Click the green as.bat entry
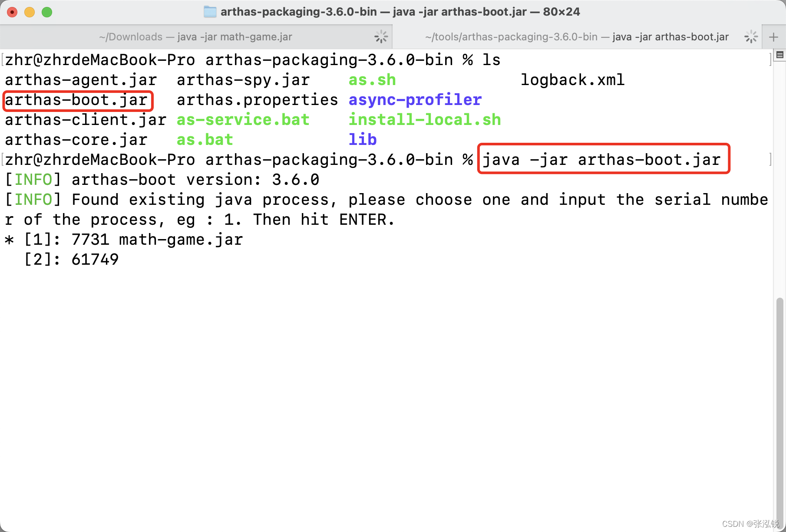 [x=205, y=140]
